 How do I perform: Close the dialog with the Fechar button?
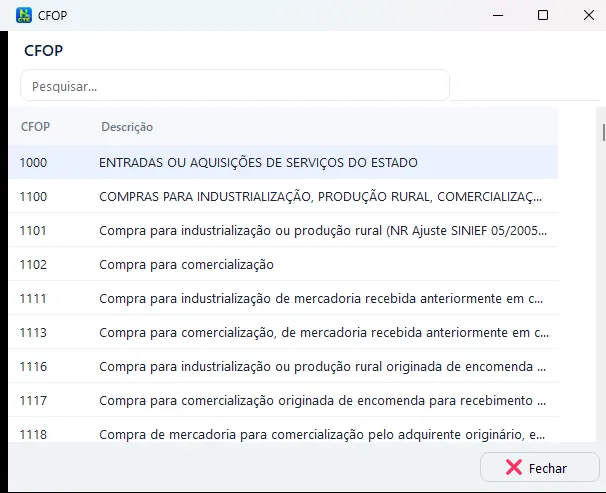(540, 468)
